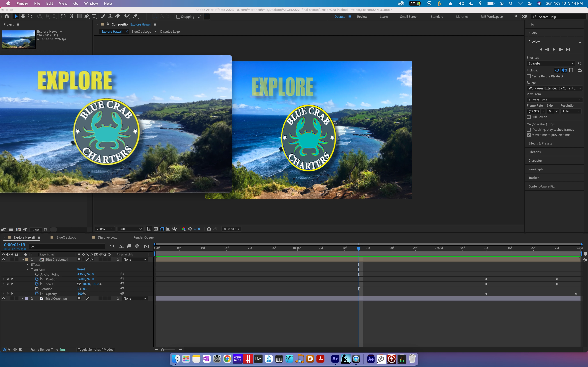This screenshot has height=367, width=588.
Task: Open the Window menu in the menu bar
Action: (91, 3)
